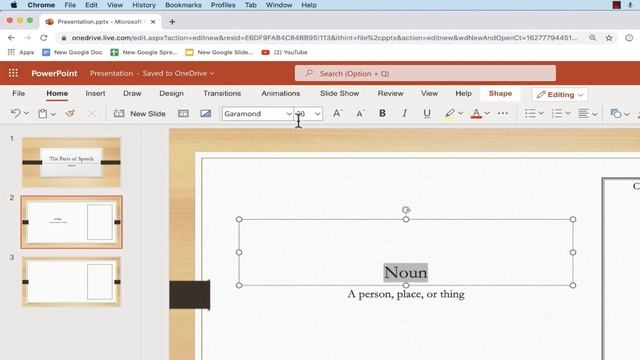Open the Slide Show tab

coord(340,93)
